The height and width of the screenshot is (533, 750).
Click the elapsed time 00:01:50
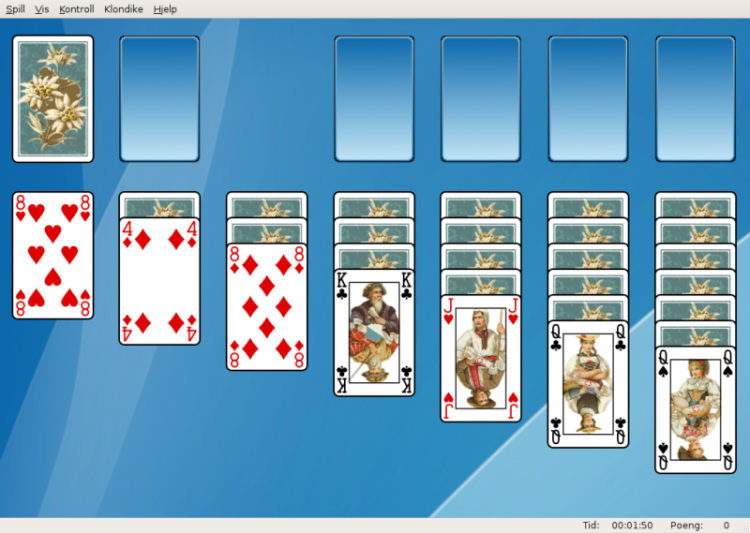click(632, 525)
